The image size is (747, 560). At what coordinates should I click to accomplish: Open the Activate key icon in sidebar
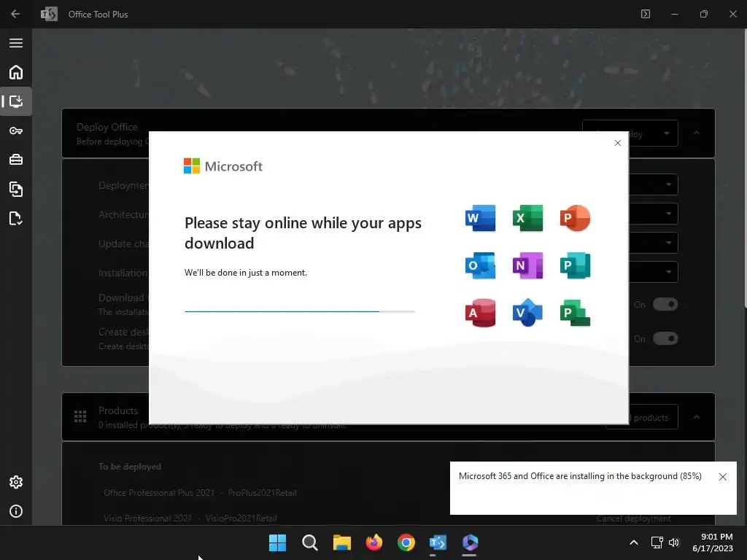[x=16, y=131]
